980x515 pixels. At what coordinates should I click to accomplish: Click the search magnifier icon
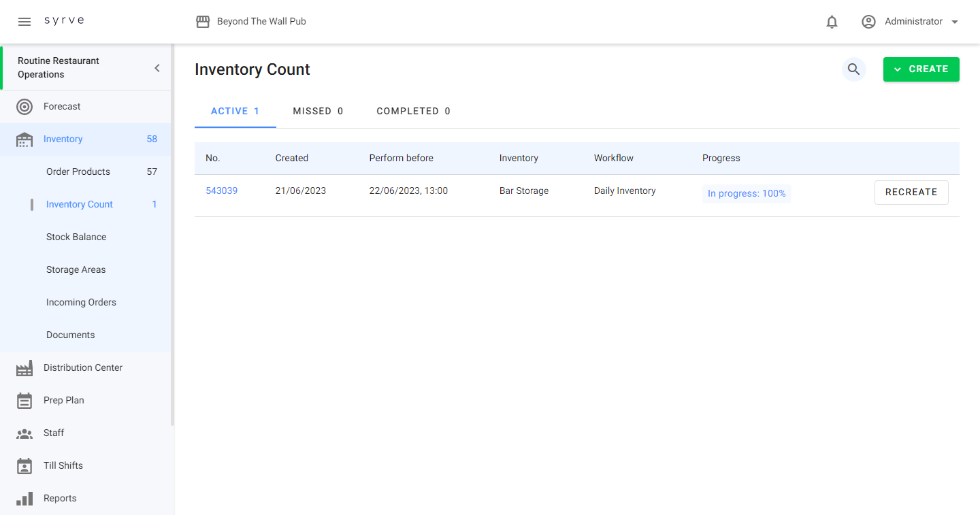[x=853, y=69]
